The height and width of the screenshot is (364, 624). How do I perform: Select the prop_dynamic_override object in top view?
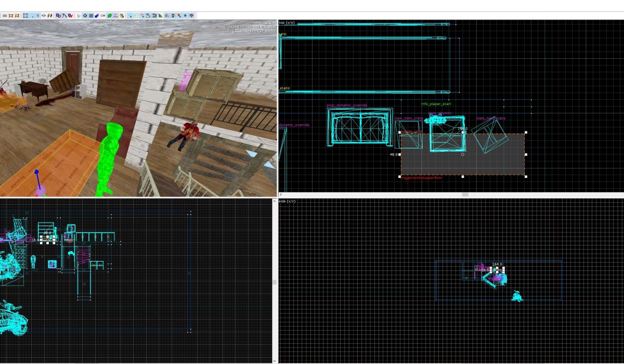click(360, 126)
